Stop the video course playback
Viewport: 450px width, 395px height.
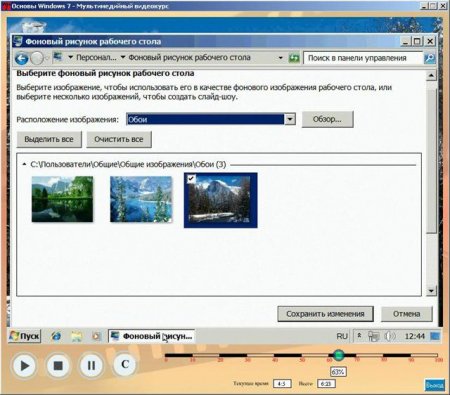[58, 365]
